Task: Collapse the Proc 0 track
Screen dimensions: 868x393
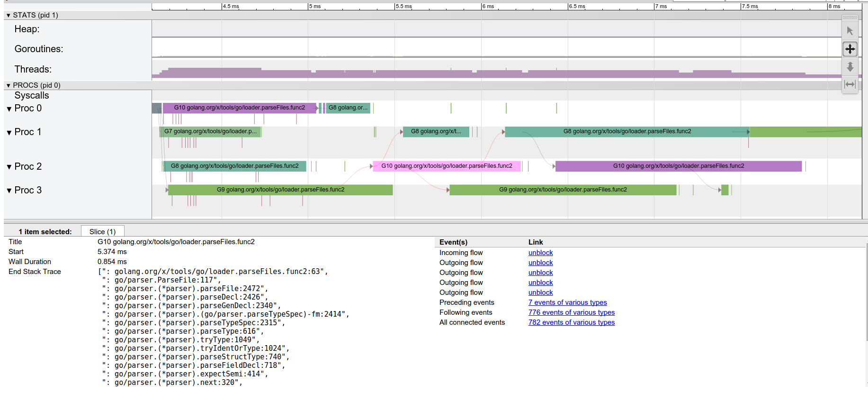Action: click(9, 109)
